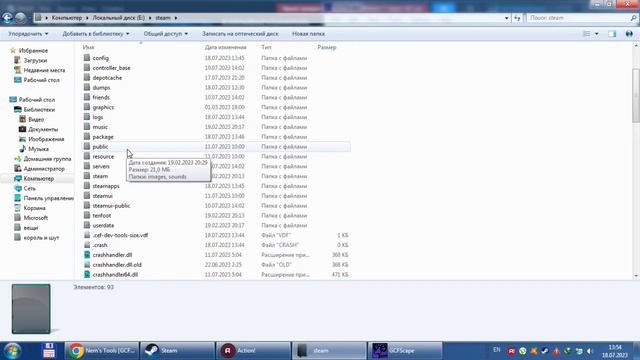Open Корзина in the navigation pane
Screen dimensions: 640x360
coord(34,208)
